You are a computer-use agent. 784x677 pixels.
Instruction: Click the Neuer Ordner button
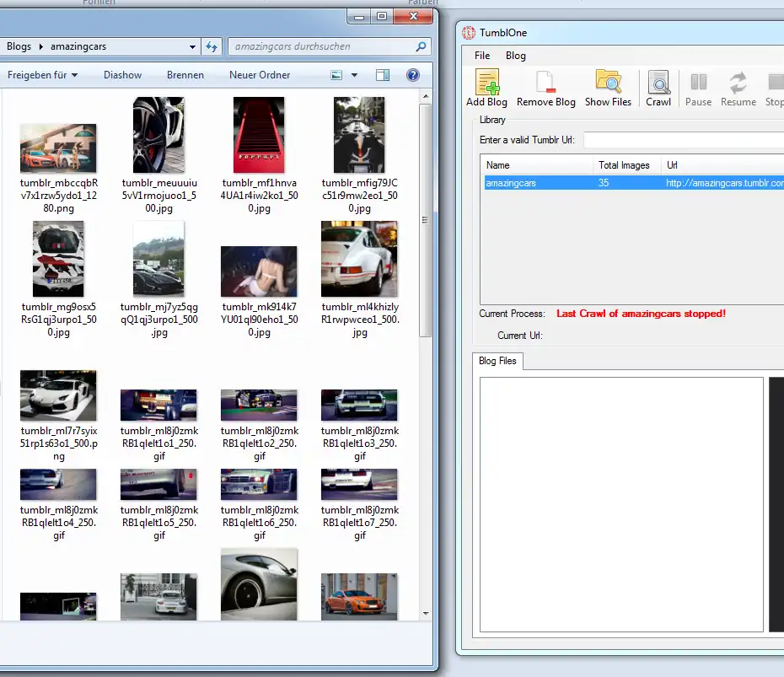(260, 75)
